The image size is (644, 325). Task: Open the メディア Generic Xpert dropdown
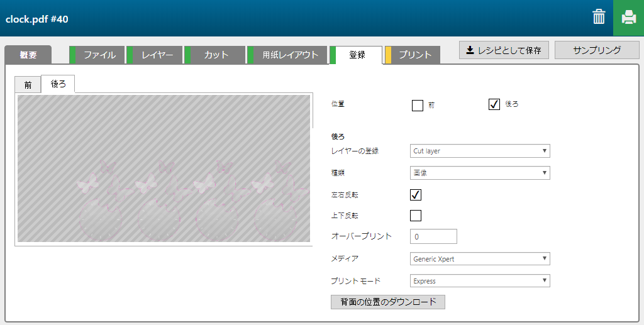pos(480,259)
